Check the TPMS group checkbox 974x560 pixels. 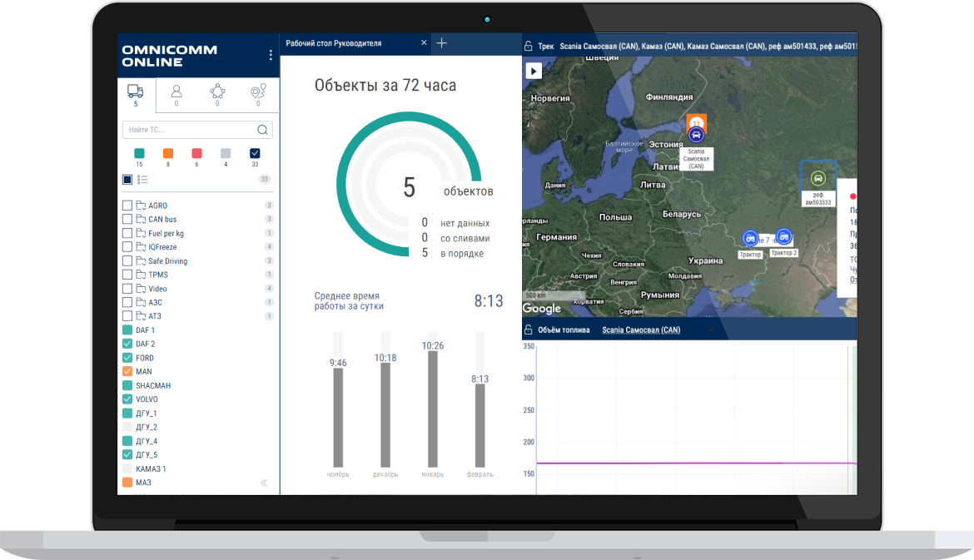127,275
